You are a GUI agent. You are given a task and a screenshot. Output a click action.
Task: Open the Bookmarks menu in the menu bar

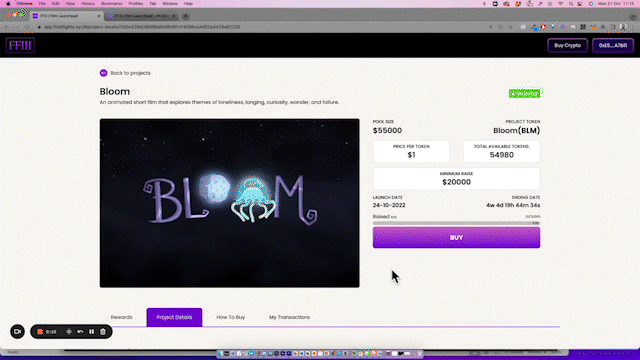tap(111, 4)
